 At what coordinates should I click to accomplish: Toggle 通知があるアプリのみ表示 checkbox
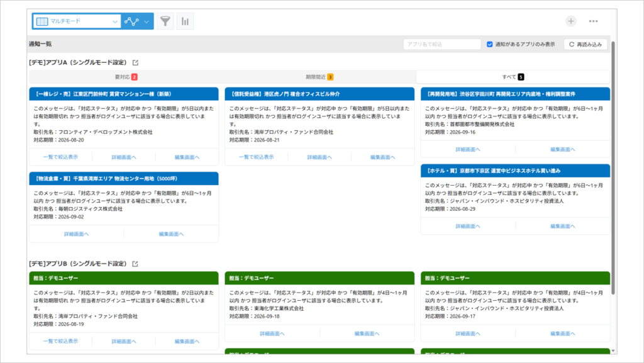click(489, 44)
